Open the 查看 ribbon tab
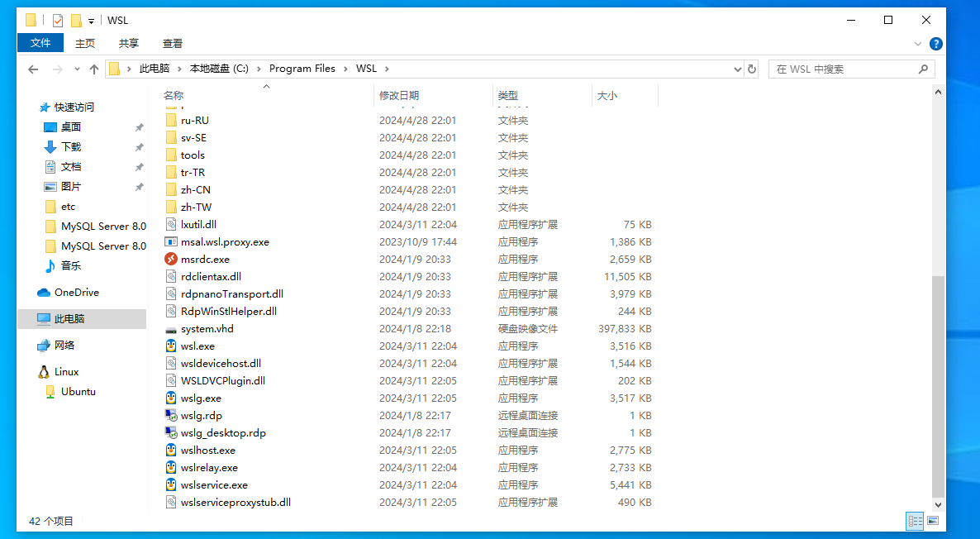Viewport: 980px width, 539px height. 173,43
